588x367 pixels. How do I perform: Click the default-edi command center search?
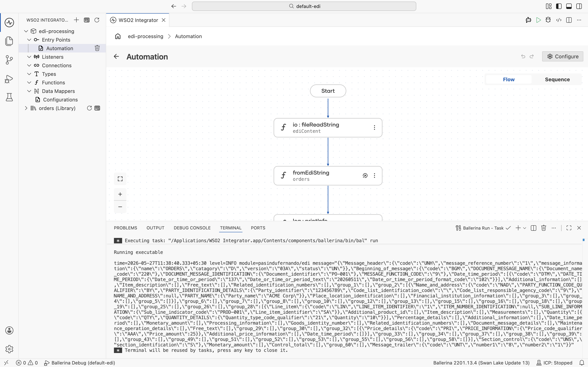click(x=304, y=6)
